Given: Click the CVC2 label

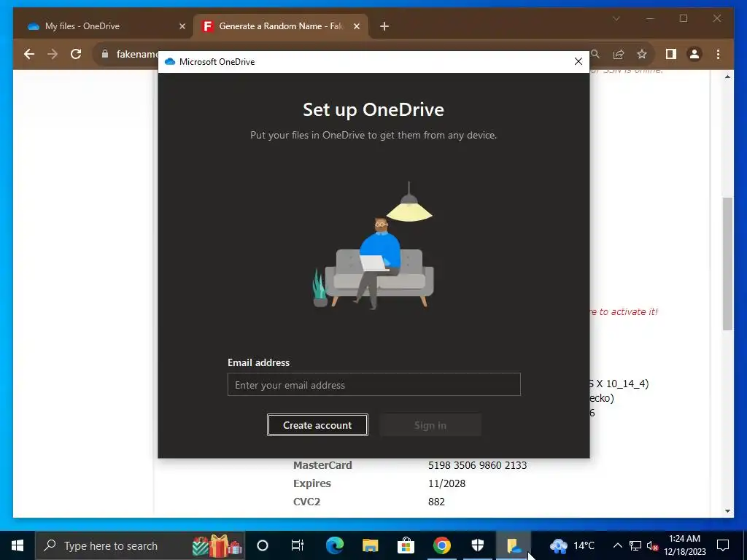Looking at the screenshot, I should (307, 502).
